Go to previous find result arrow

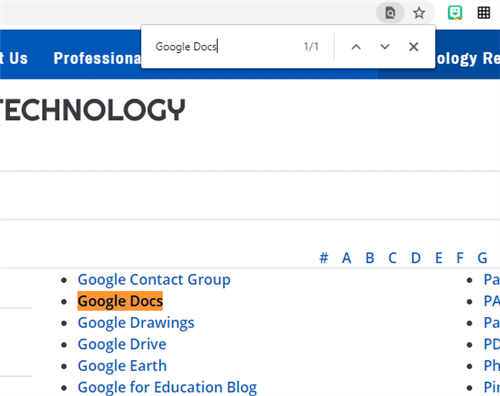(x=356, y=47)
